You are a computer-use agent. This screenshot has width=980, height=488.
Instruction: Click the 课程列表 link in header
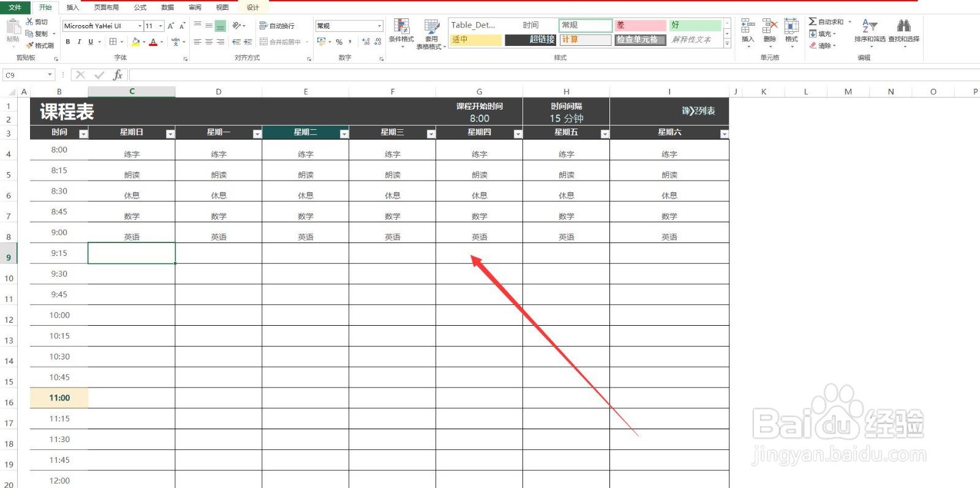click(x=699, y=111)
